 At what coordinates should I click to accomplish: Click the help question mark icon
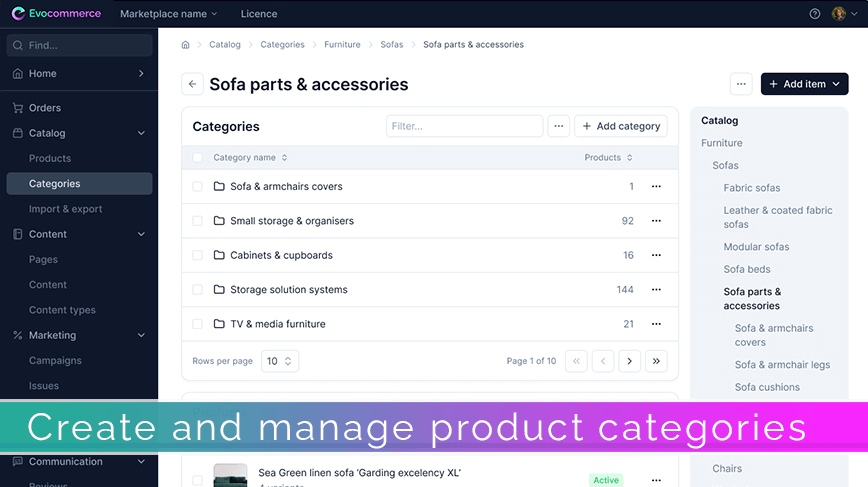point(814,14)
